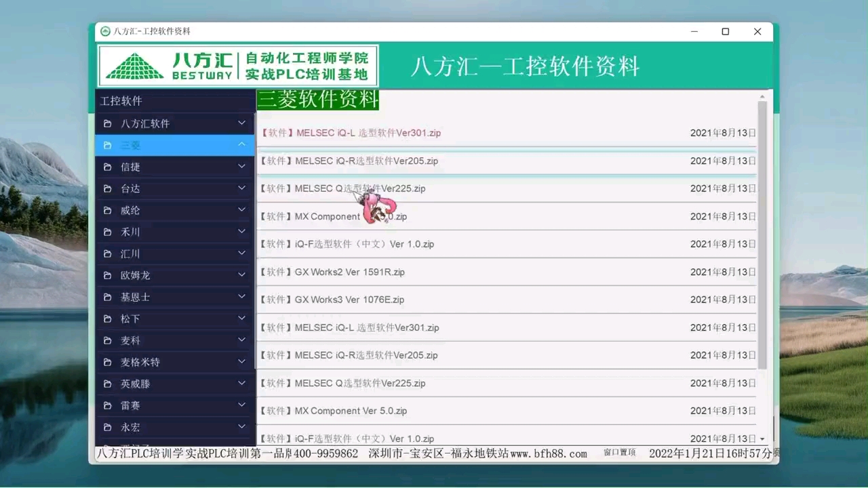Viewport: 868px width, 488px height.
Task: Open the 汇川 category label
Action: click(x=130, y=253)
